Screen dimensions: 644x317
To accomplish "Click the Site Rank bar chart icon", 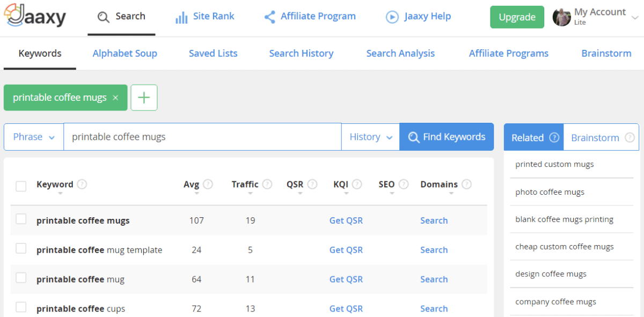I will [x=181, y=17].
